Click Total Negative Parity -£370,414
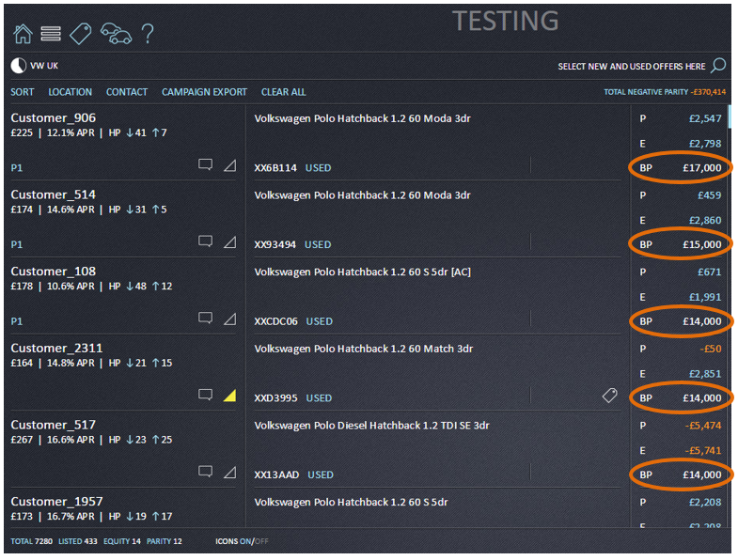738x560 pixels. click(665, 92)
